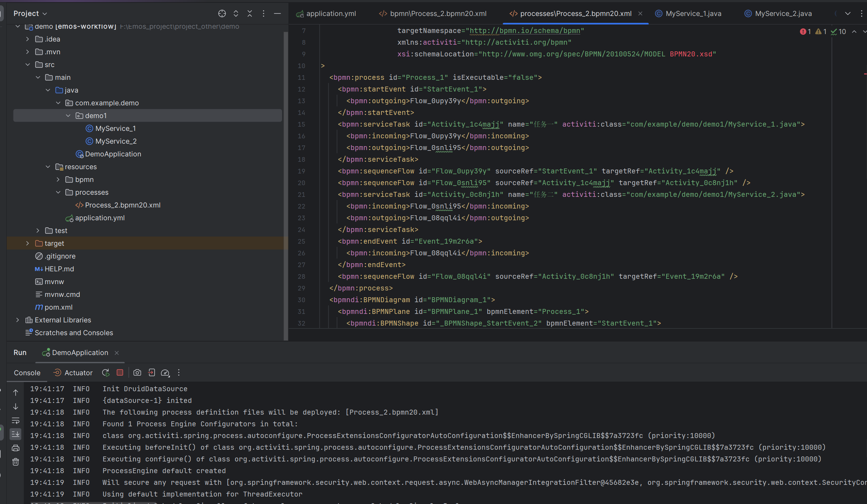This screenshot has width=867, height=504.
Task: Click the green checkmark count of 10
Action: point(839,32)
